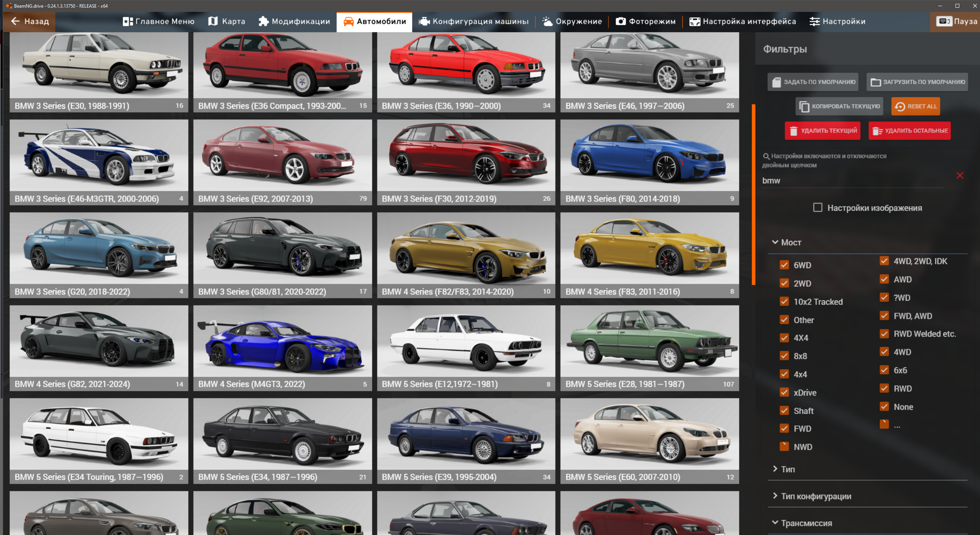This screenshot has height=535, width=980.
Task: Click the sliders icon for Настройки
Action: click(814, 21)
